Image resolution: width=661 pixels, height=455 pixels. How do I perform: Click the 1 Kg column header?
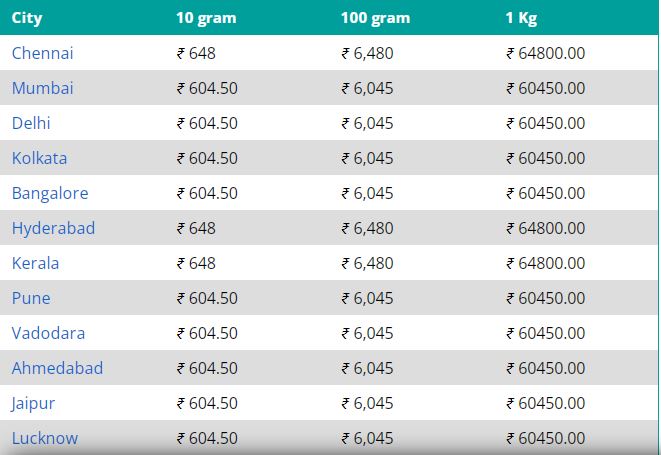[521, 18]
